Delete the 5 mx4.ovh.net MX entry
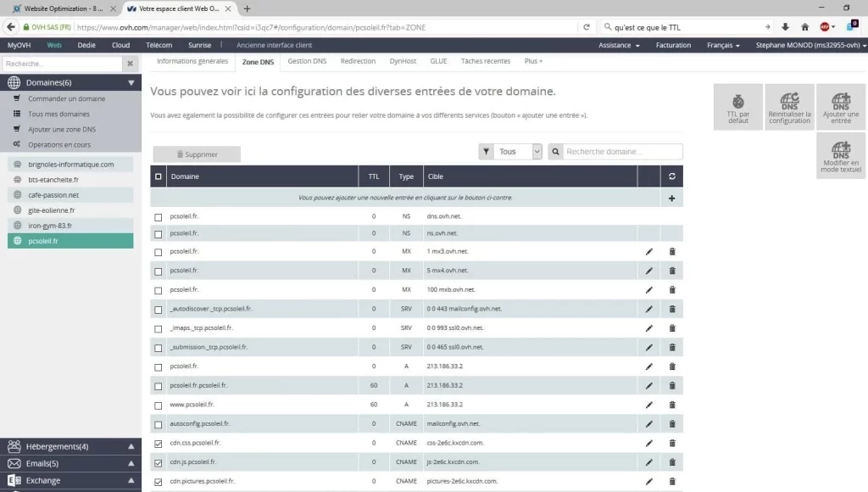 (672, 271)
